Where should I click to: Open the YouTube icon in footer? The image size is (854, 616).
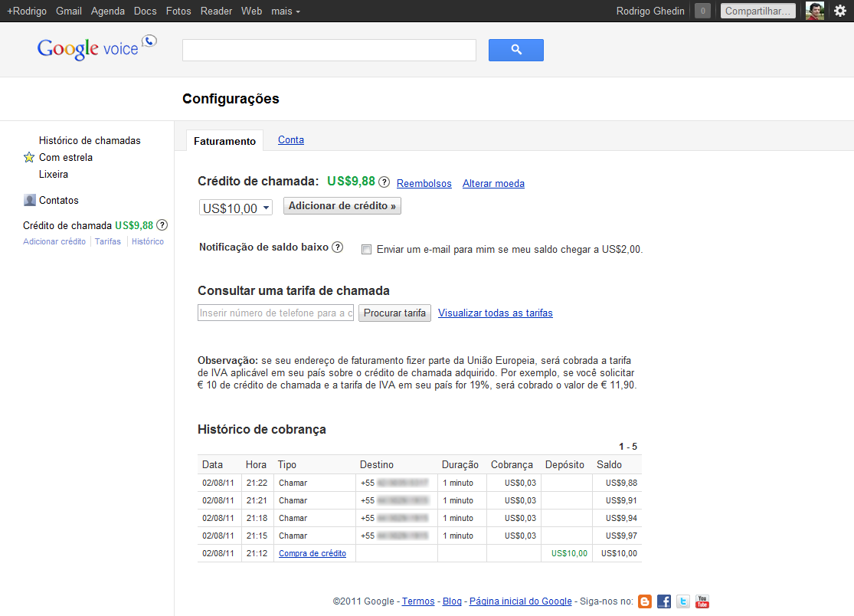point(702,601)
